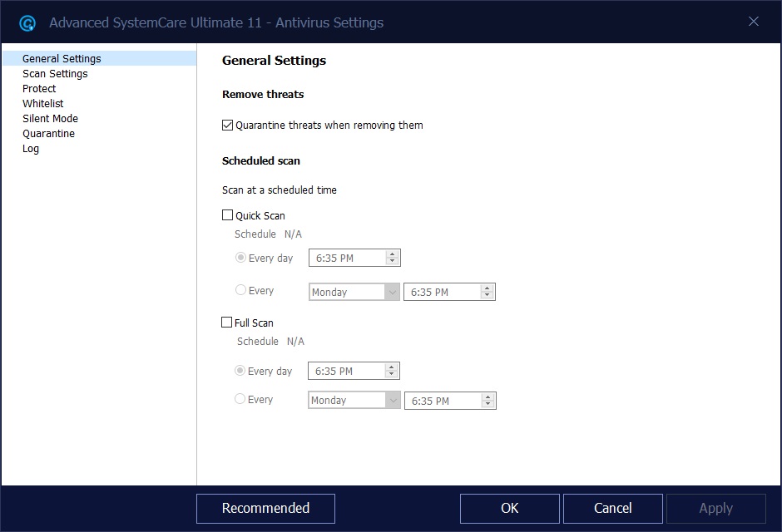
Task: Enable the Full Scan schedule checkbox
Action: (226, 323)
